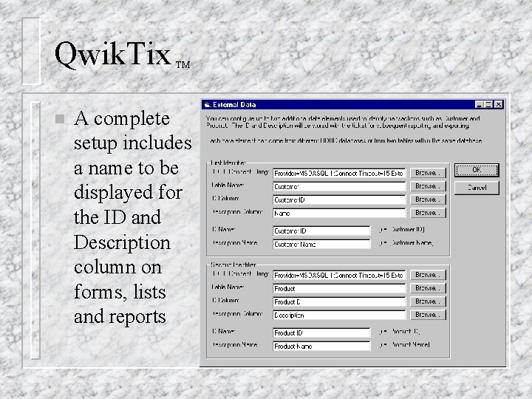The height and width of the screenshot is (399, 532).
Task: Click the External Data title bar icon
Action: click(207, 104)
